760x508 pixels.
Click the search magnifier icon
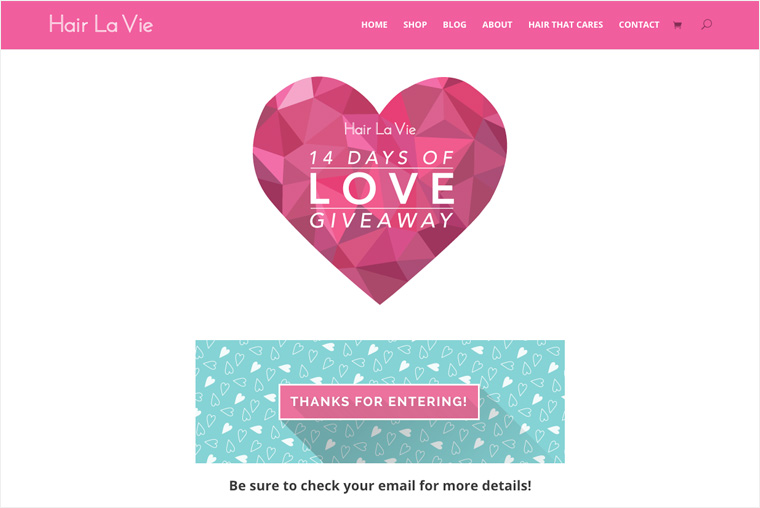coord(707,24)
